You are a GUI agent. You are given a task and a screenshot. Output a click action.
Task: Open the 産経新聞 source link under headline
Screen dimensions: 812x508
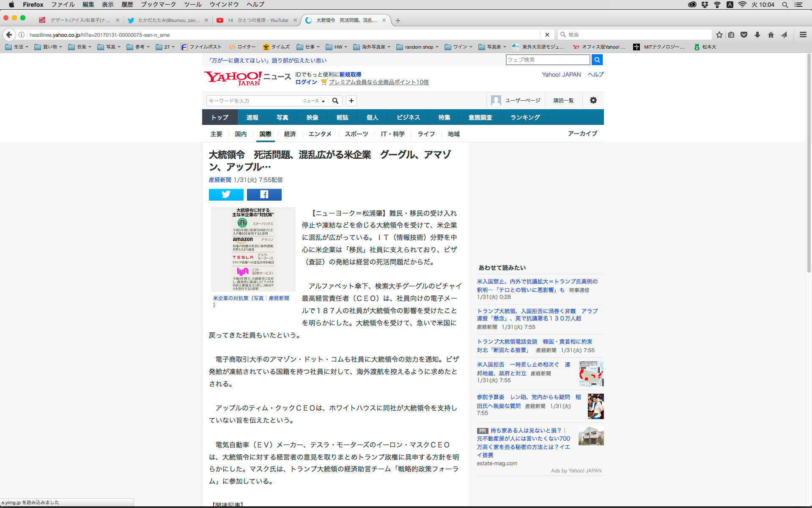[x=220, y=180]
